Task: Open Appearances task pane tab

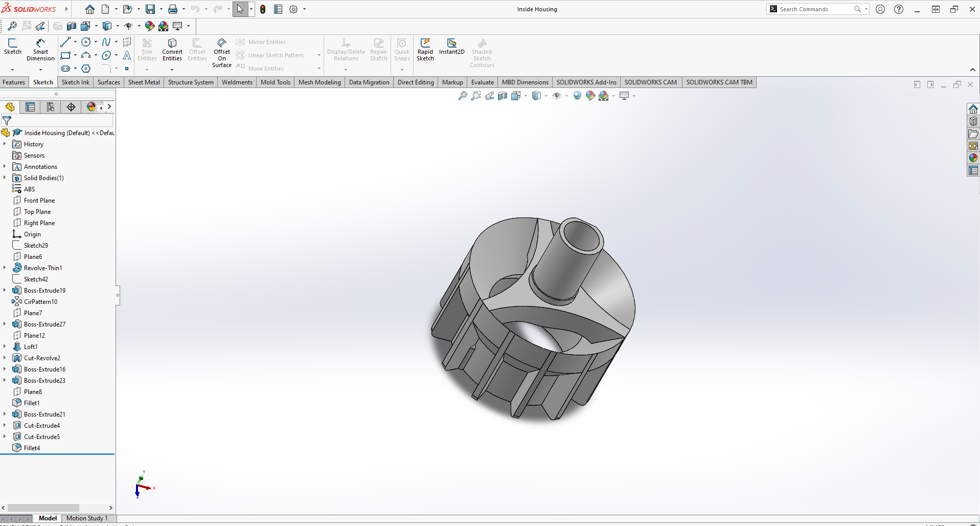Action: (973, 158)
